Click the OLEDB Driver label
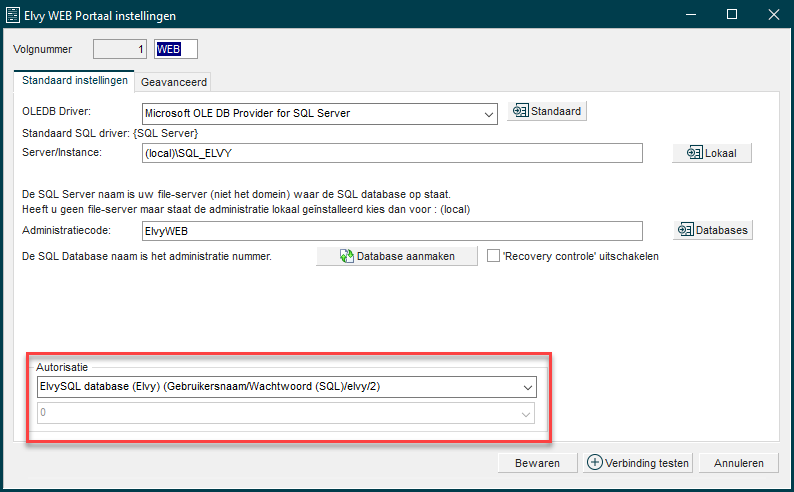This screenshot has height=492, width=794. click(56, 111)
